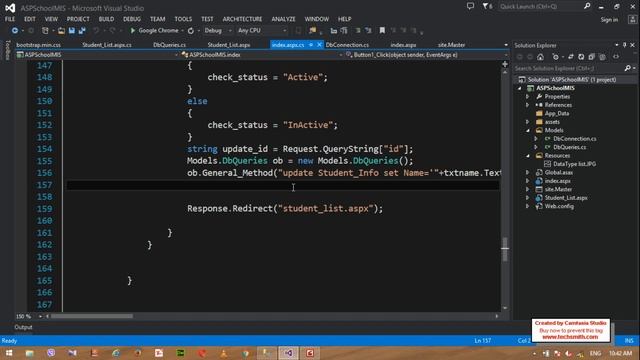The height and width of the screenshot is (360, 640).
Task: Expand the Web.config node
Action: [x=527, y=207]
